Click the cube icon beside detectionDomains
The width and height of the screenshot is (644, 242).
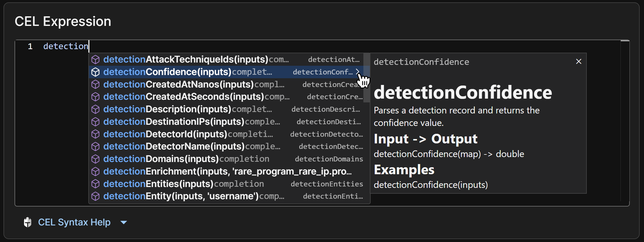[96, 159]
